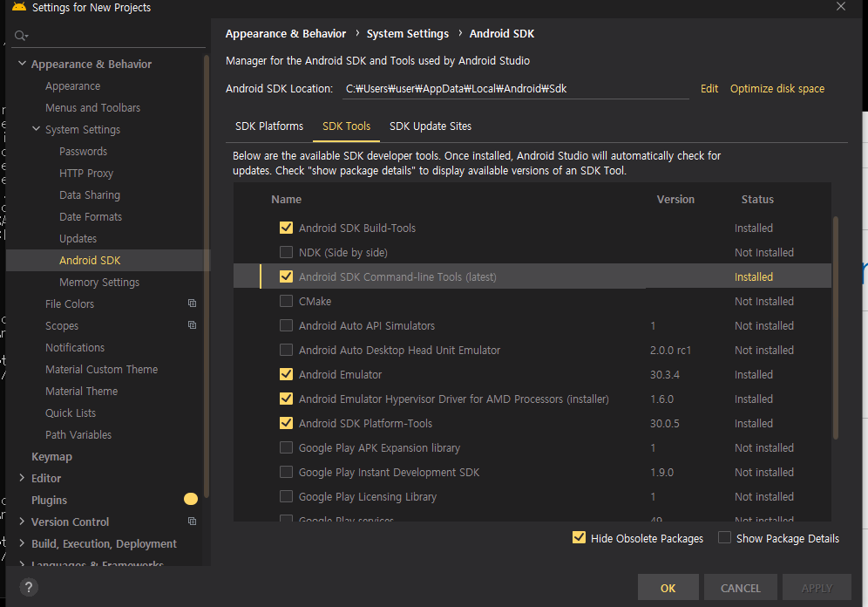Select Passwords in System Settings

[x=83, y=151]
